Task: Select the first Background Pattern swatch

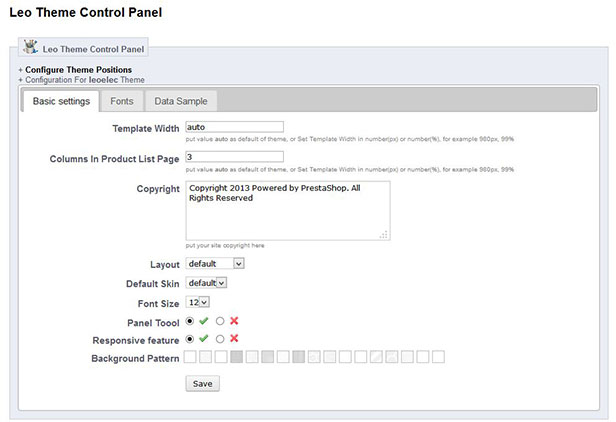Action: [x=190, y=357]
